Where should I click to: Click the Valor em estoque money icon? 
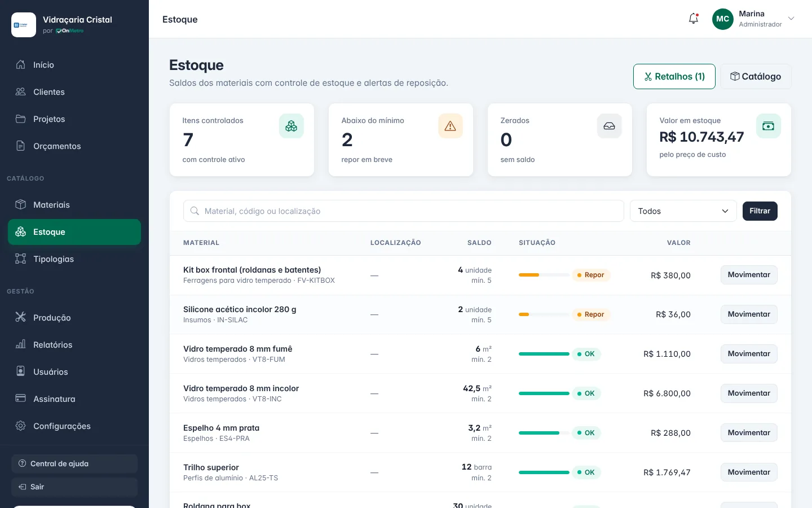coord(768,126)
